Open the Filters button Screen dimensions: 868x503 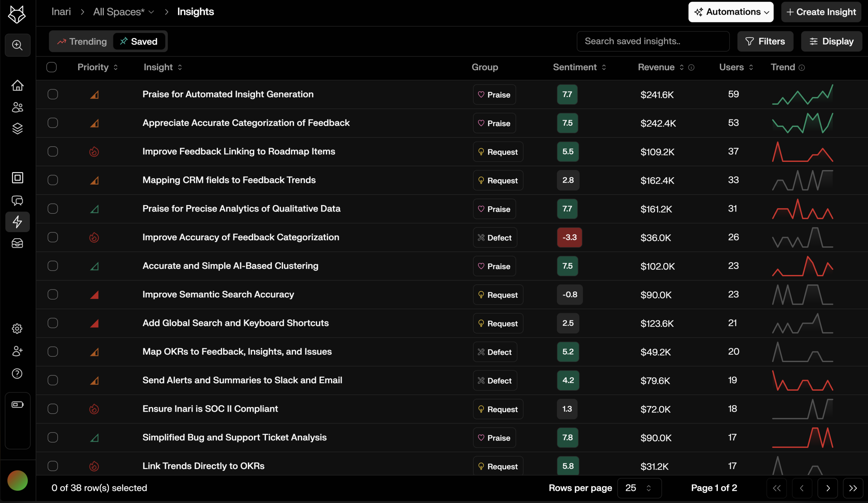tap(765, 41)
